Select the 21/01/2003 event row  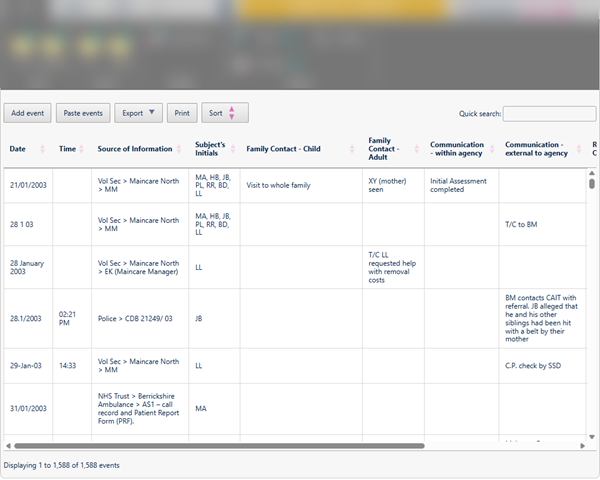tap(295, 186)
